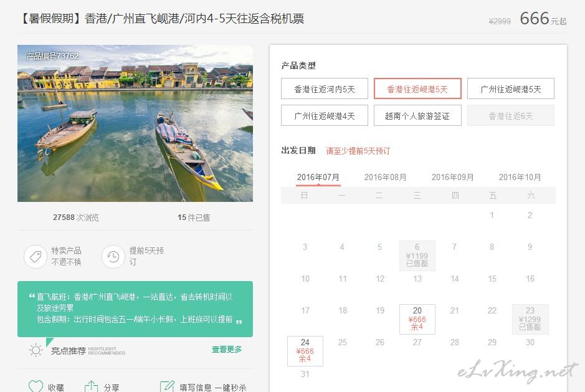Switch calendar to 2016年08月 tab
Image resolution: width=585 pixels, height=392 pixels.
(x=386, y=177)
